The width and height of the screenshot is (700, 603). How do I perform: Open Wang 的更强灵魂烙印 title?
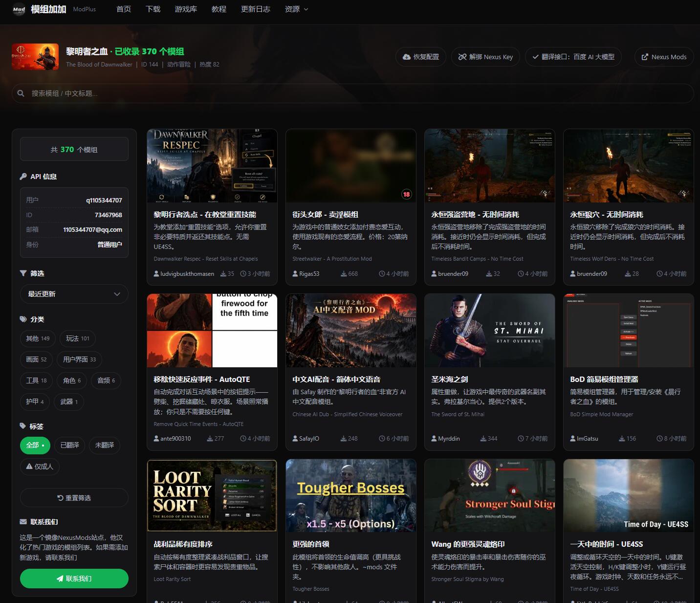468,544
